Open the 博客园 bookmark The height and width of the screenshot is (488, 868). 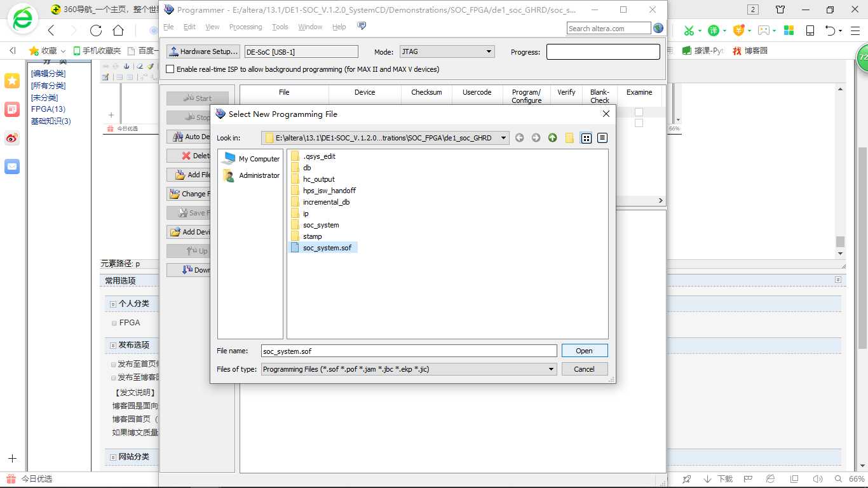coord(750,51)
